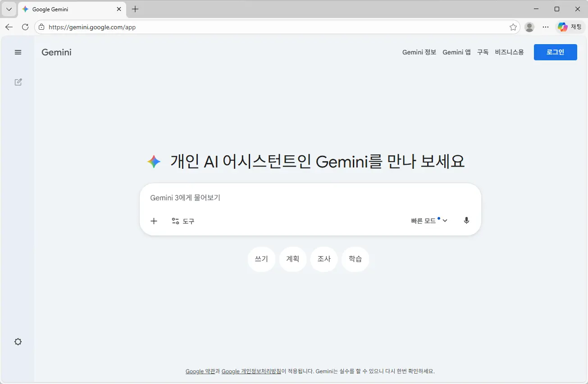This screenshot has width=588, height=384.
Task: Expand the 빠른 모드 model dropdown
Action: (429, 221)
